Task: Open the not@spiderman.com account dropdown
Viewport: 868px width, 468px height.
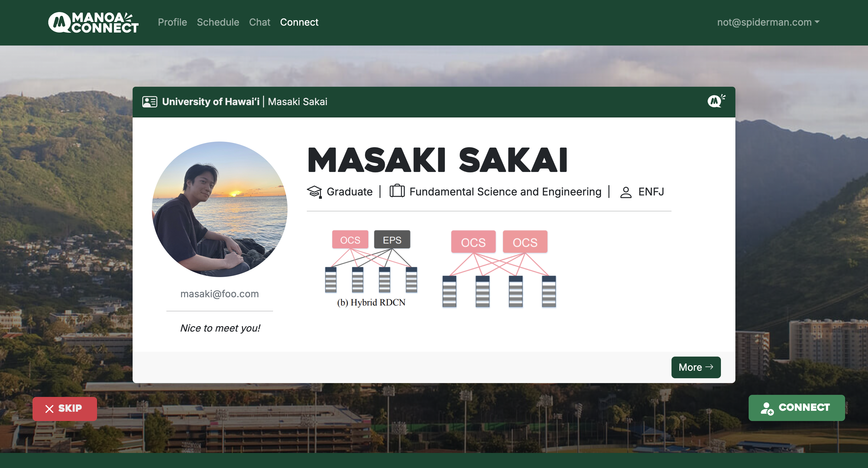Action: point(768,22)
